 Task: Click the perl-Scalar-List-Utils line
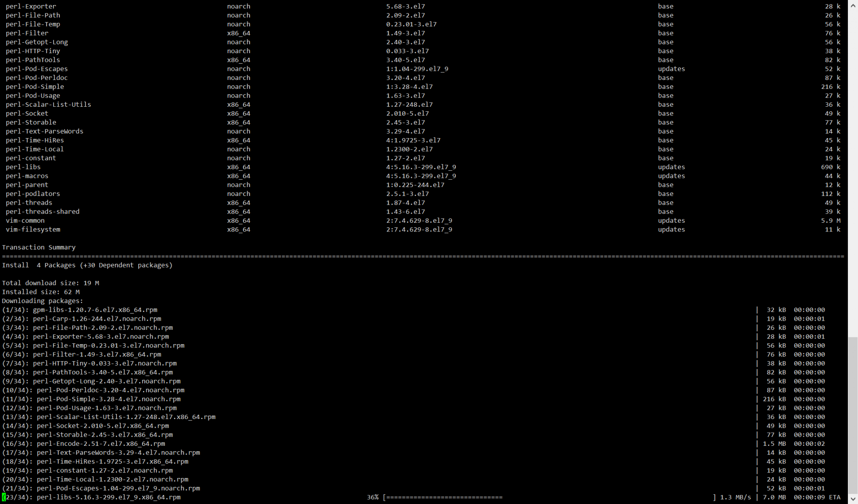point(49,104)
